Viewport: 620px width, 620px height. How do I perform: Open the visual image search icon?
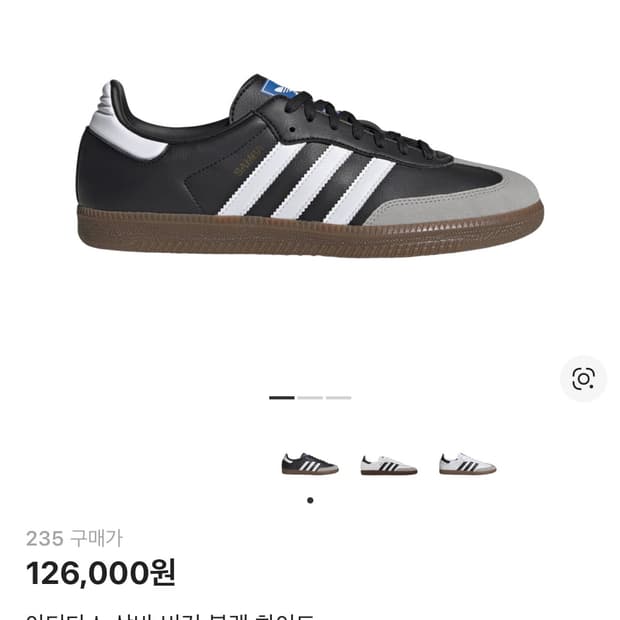coord(583,379)
